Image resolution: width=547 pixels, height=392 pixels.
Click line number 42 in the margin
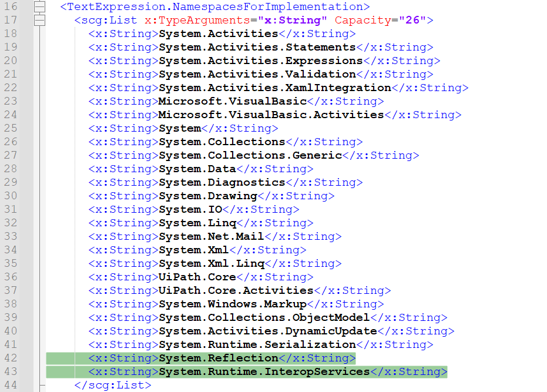[11, 358]
